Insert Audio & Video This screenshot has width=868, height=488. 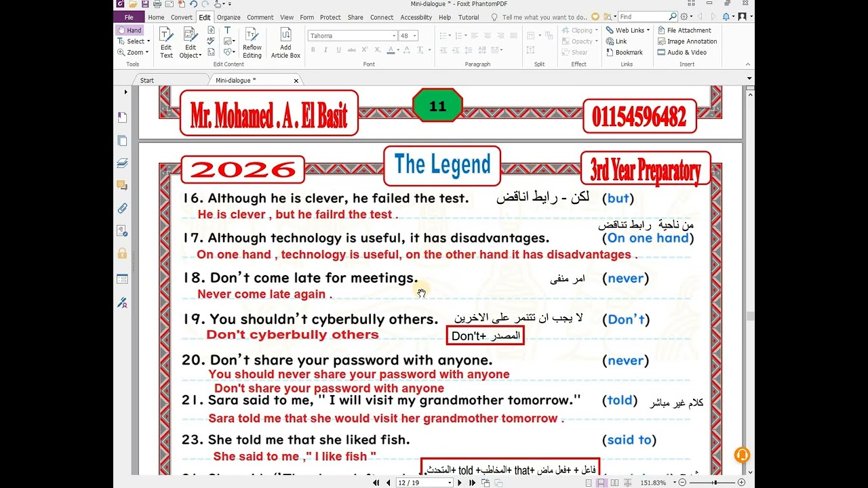(682, 52)
